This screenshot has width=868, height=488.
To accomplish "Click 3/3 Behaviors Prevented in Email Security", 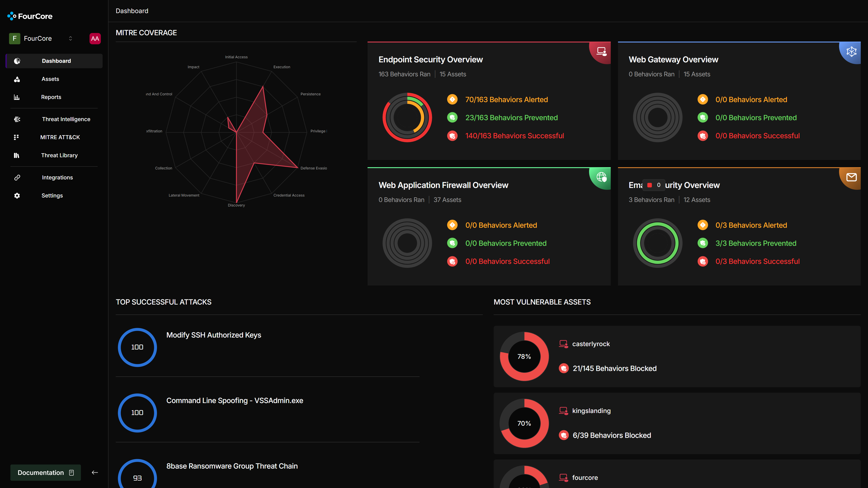I will (756, 243).
